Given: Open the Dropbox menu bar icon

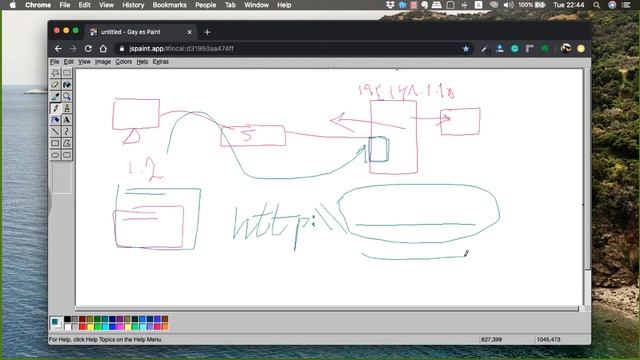Looking at the screenshot, I should pos(391,5).
